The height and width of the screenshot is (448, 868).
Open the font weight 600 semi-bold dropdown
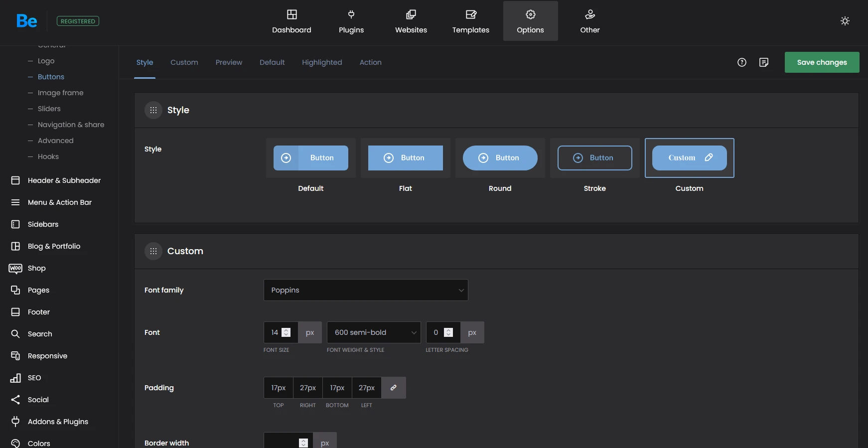(x=373, y=332)
